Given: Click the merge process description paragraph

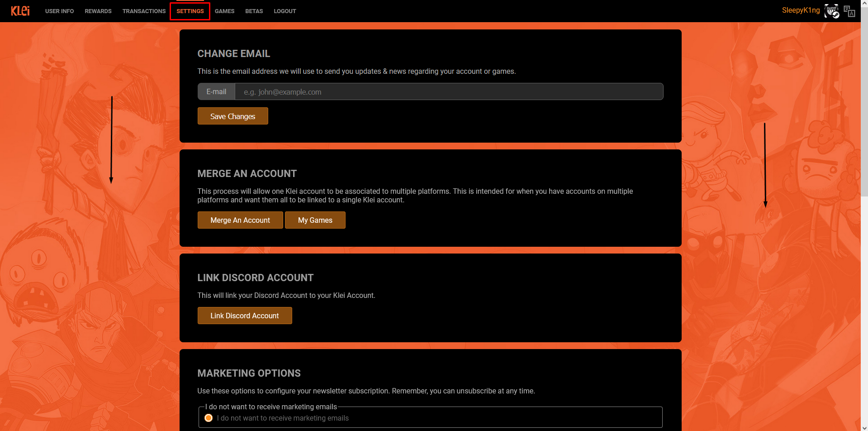Looking at the screenshot, I should click(415, 196).
